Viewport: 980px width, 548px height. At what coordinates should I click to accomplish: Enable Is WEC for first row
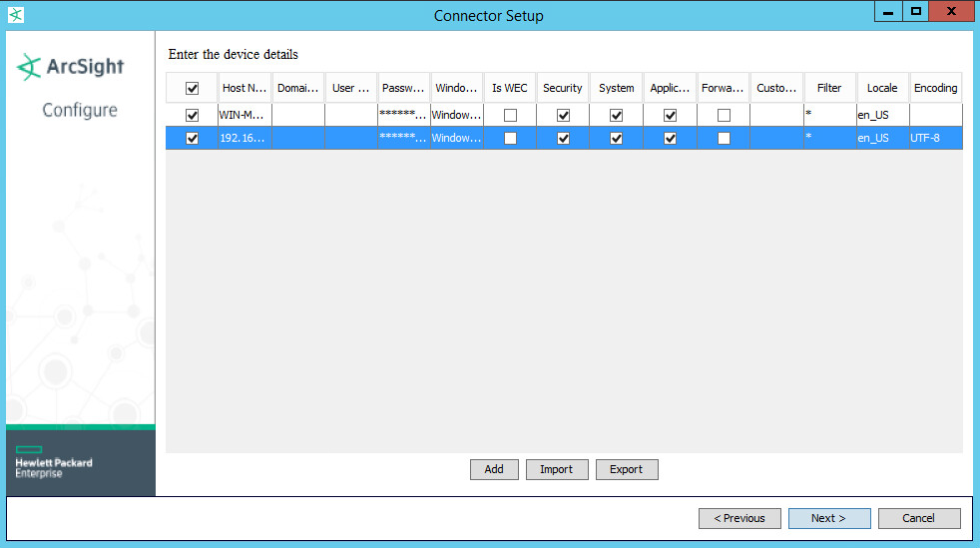(x=510, y=115)
